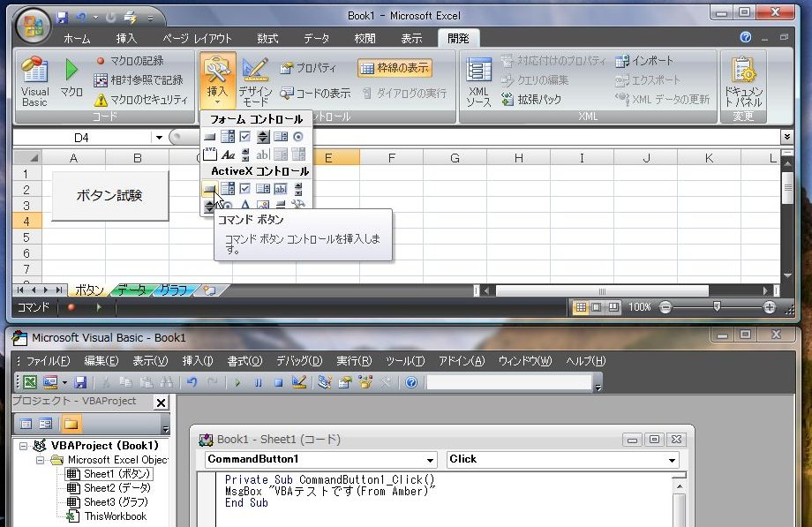Open the XML ソース pane

(x=478, y=82)
